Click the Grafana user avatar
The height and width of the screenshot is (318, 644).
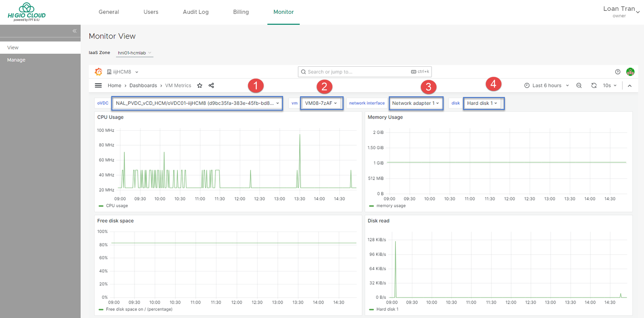630,72
